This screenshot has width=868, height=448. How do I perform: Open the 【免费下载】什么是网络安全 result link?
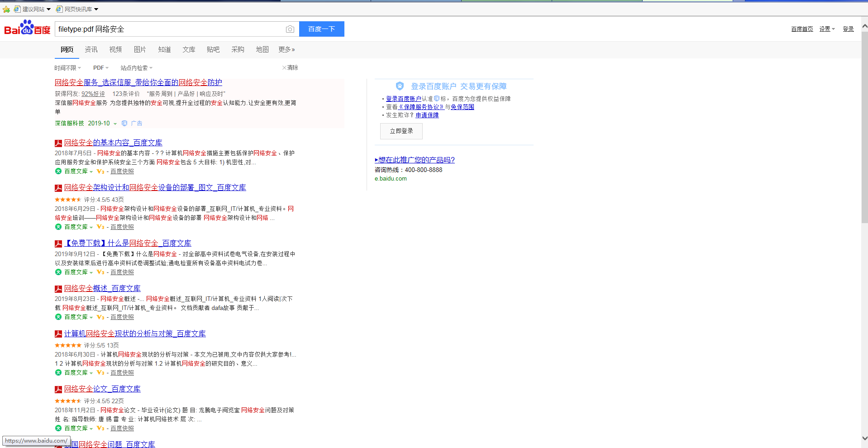point(128,243)
